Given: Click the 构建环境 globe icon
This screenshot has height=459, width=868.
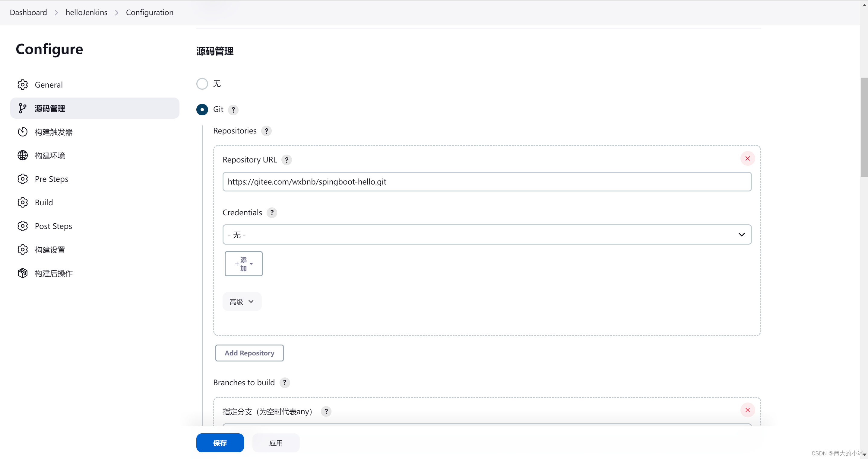Looking at the screenshot, I should [23, 156].
